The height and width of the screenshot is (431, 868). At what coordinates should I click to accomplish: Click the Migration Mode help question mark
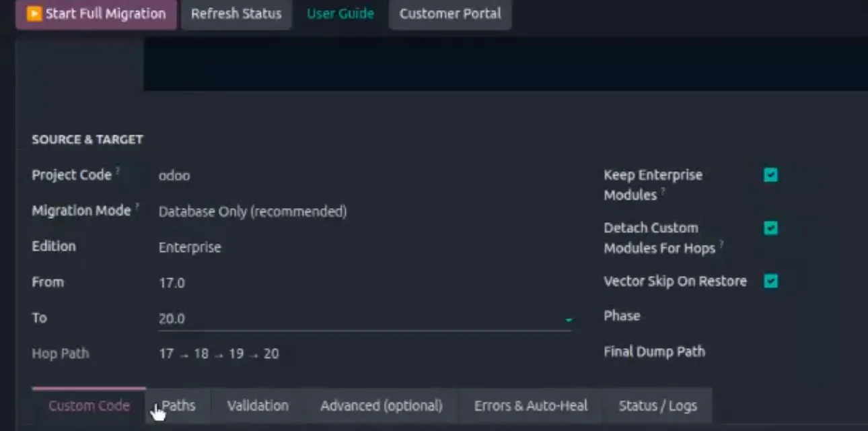(137, 207)
